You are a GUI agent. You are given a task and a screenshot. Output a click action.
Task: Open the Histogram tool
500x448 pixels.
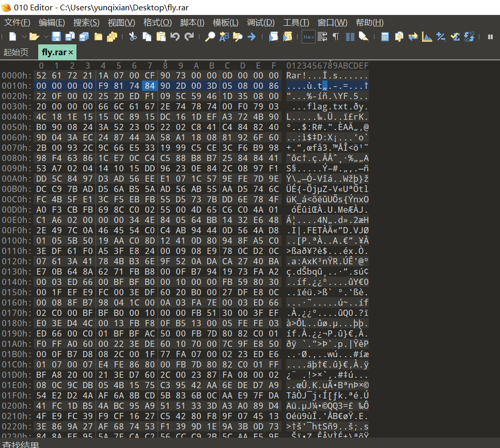(427, 37)
